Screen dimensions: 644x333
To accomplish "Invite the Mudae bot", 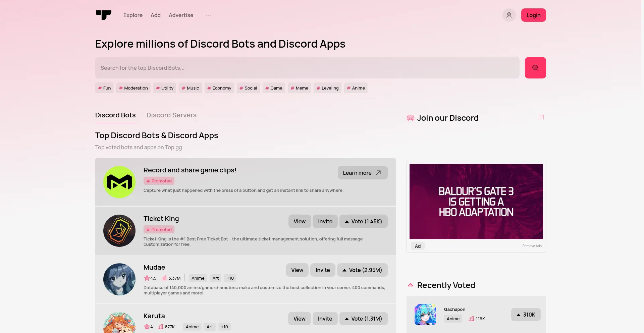I will coord(323,270).
